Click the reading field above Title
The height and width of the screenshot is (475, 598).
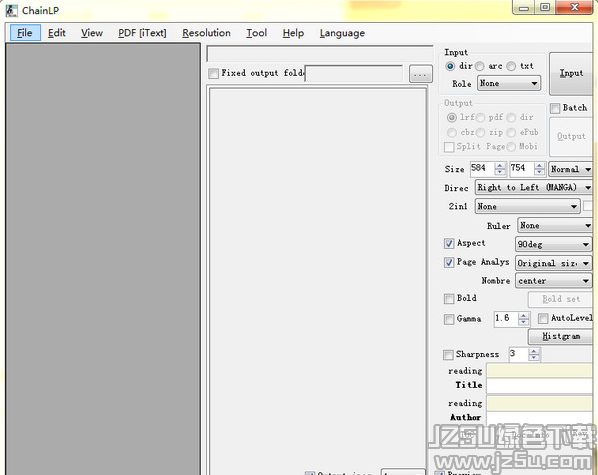tap(540, 371)
